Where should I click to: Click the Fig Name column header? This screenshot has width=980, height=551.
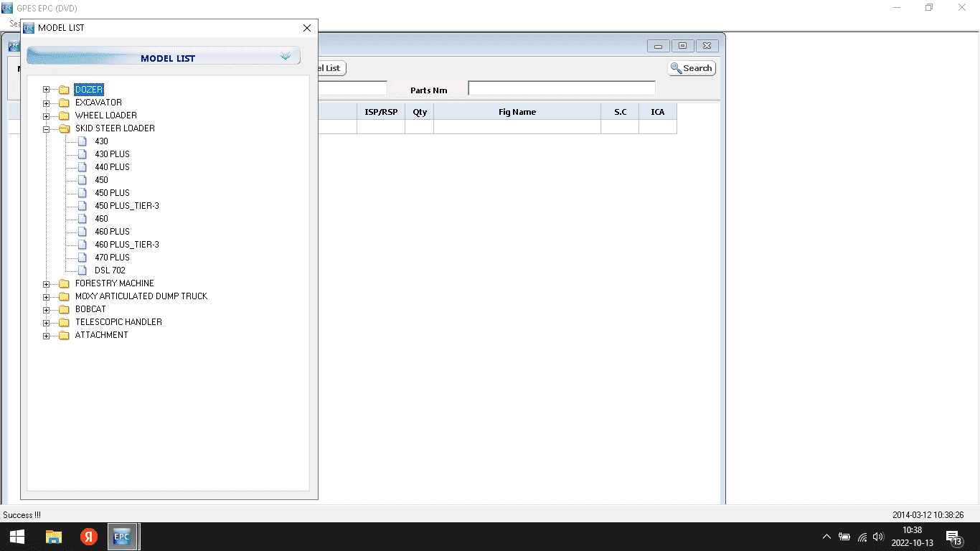(x=517, y=112)
